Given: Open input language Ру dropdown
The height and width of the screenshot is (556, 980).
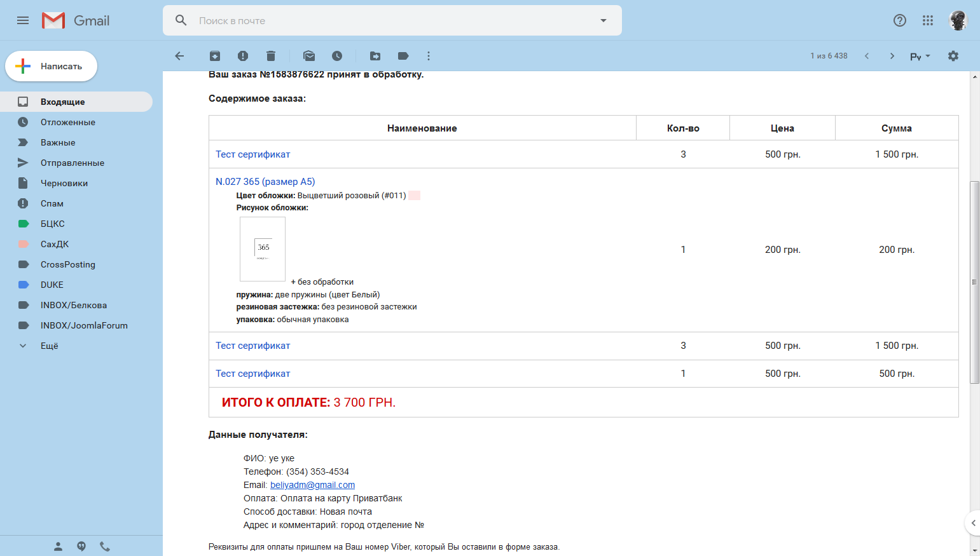Looking at the screenshot, I should click(920, 56).
